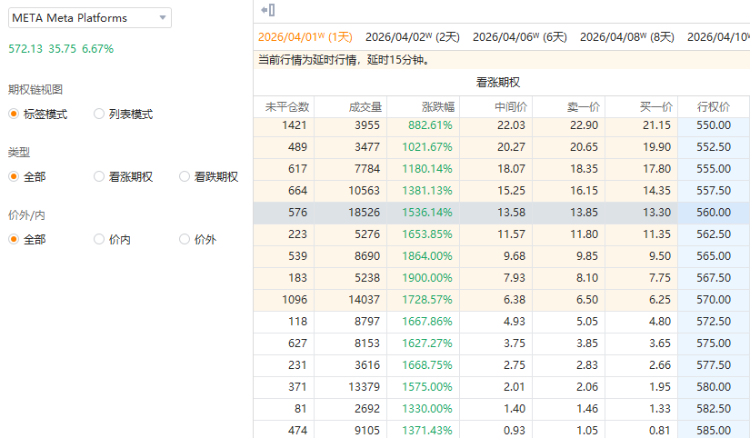Click the 570.00 strike price cell
Screen dimensions: 750x438
point(713,299)
